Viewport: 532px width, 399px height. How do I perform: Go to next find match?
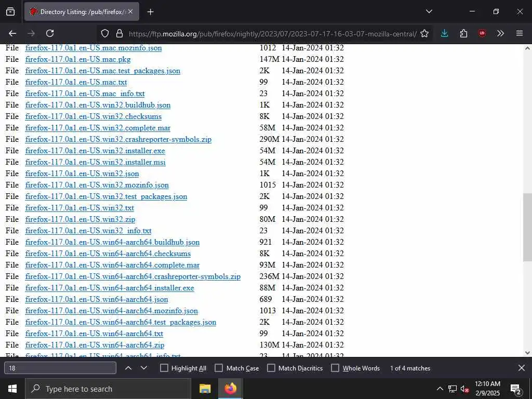pyautogui.click(x=144, y=368)
